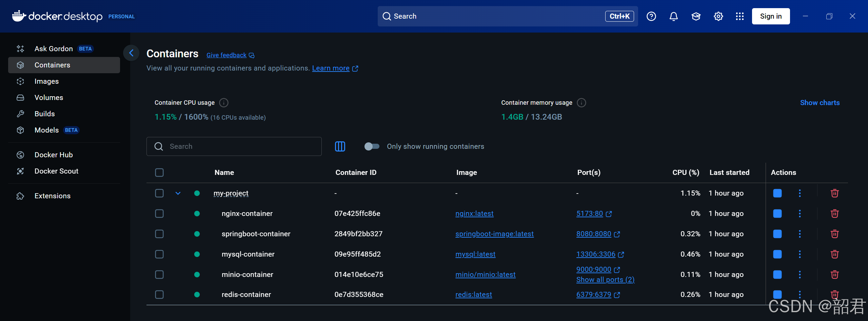The width and height of the screenshot is (868, 321).
Task: Open the nginx:latest image link
Action: [474, 214]
